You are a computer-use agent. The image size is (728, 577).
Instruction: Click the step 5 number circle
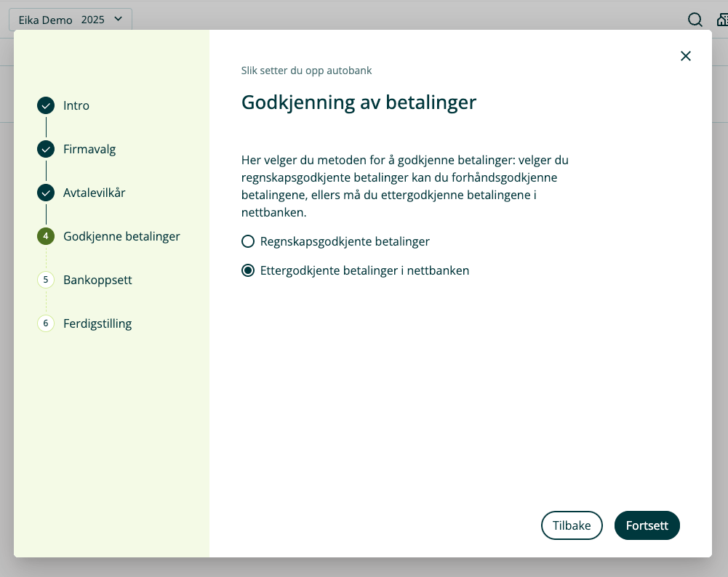46,280
